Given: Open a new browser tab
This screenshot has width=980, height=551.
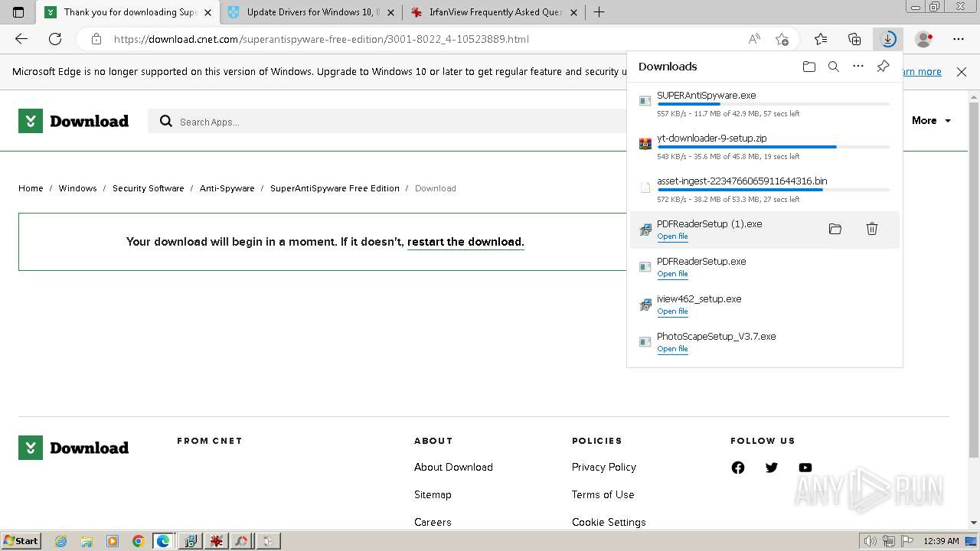Looking at the screenshot, I should [x=599, y=12].
